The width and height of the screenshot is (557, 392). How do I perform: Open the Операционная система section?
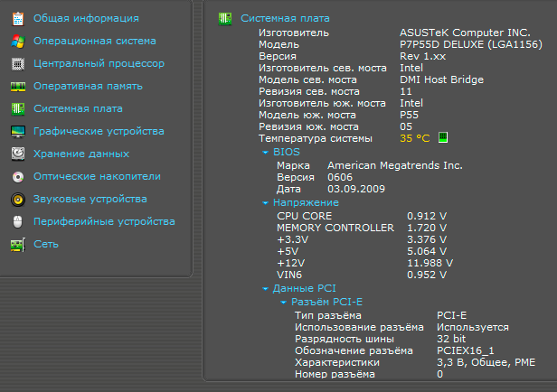(x=94, y=41)
